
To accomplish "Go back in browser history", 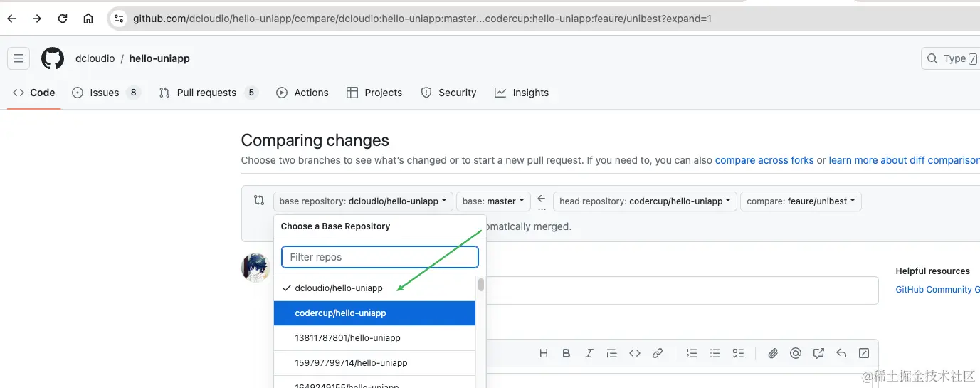I will [x=11, y=19].
